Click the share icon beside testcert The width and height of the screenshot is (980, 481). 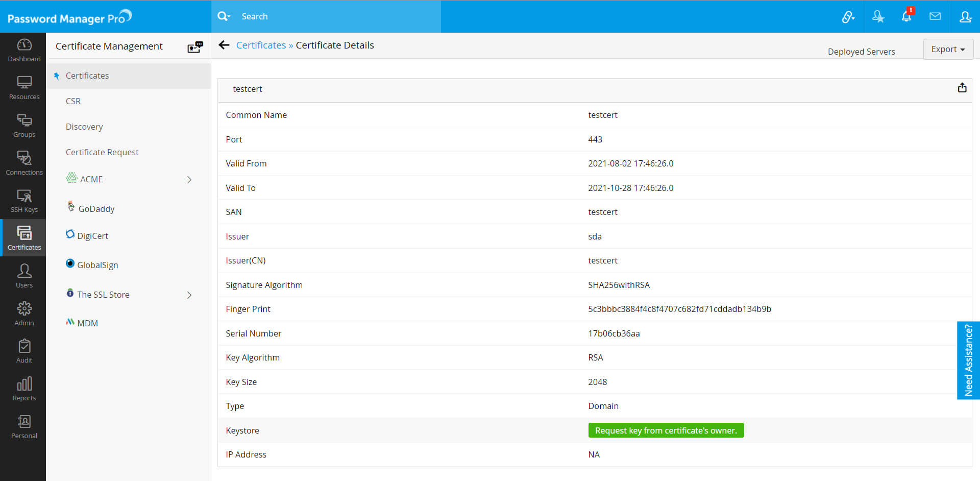[x=962, y=88]
